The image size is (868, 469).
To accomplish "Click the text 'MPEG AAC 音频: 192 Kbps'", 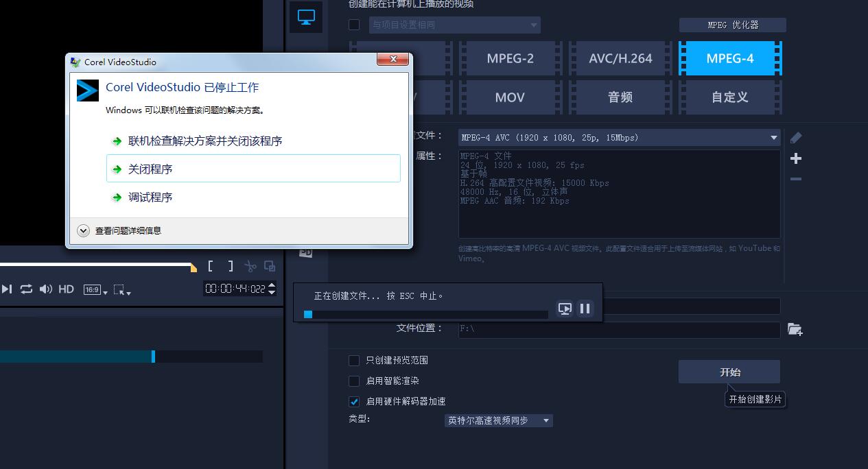I will click(x=515, y=201).
